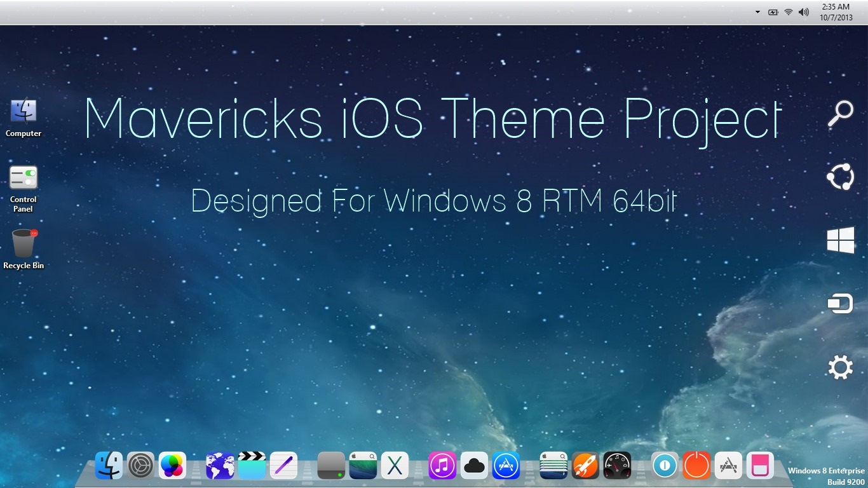
Task: Open the Devices charm icon
Action: 840,304
